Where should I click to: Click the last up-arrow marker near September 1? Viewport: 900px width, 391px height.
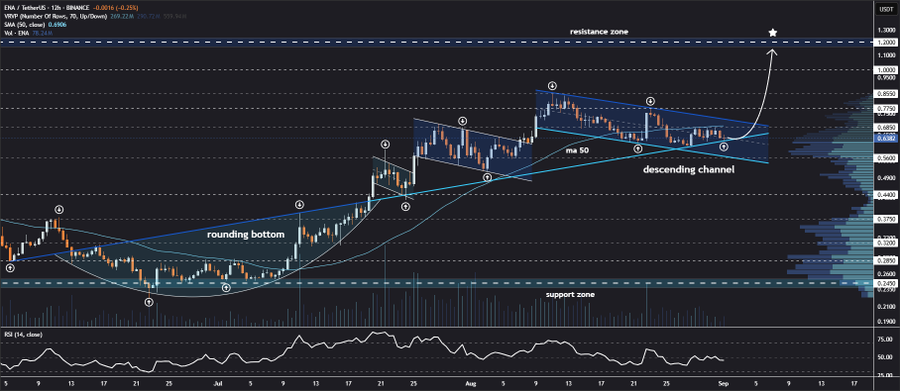point(724,148)
